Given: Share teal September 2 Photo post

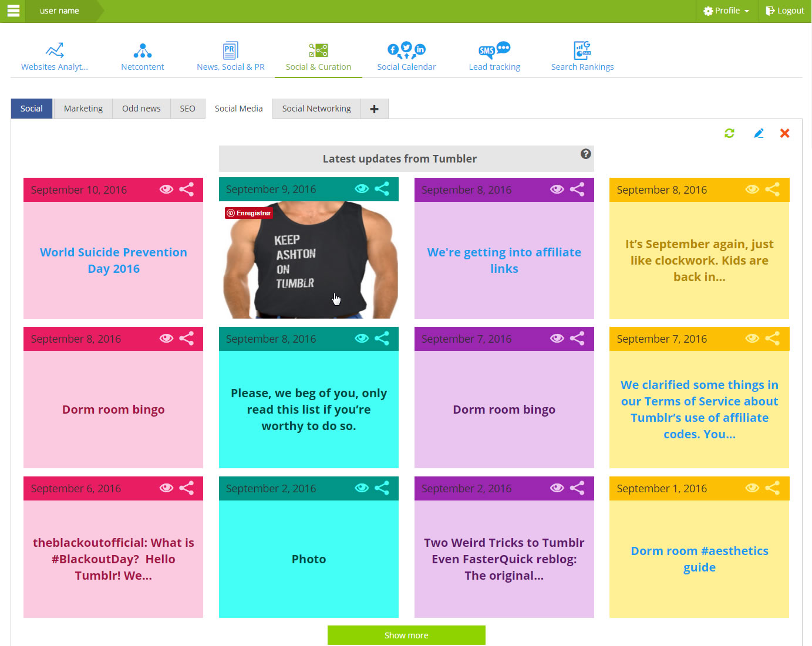Looking at the screenshot, I should pos(382,488).
